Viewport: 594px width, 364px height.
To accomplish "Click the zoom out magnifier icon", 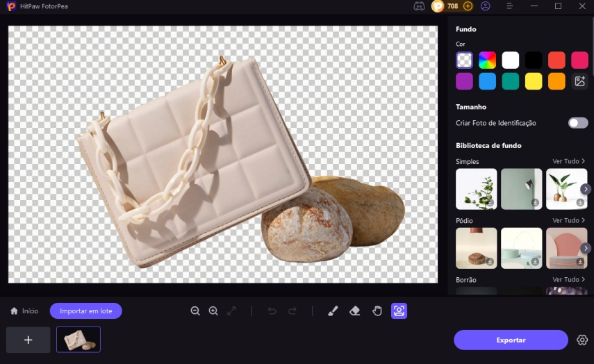I will coord(195,311).
